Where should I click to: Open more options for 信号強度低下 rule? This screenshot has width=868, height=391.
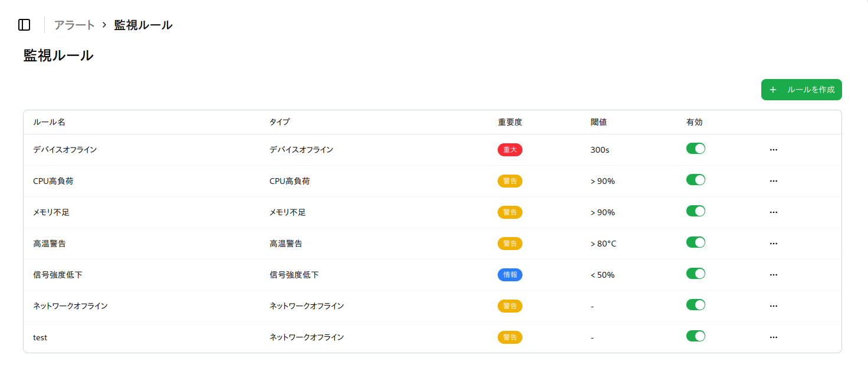774,275
